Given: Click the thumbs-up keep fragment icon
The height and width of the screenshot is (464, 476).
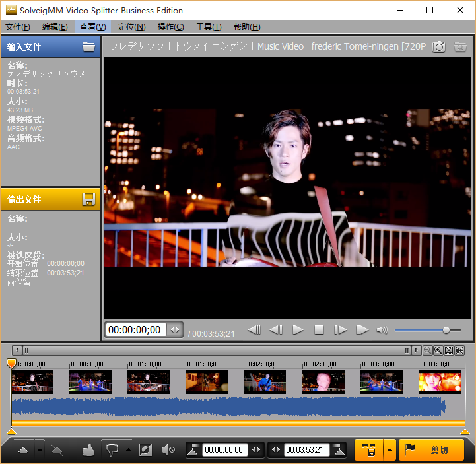Looking at the screenshot, I should (x=88, y=450).
